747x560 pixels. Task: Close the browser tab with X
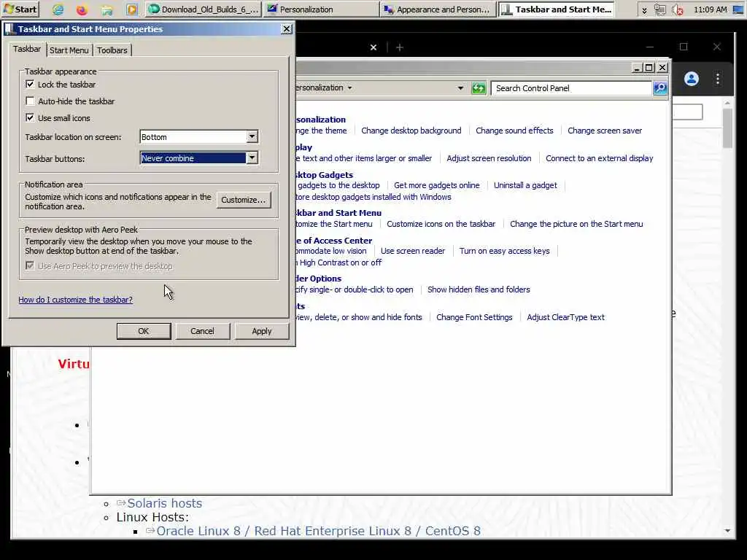pos(373,47)
